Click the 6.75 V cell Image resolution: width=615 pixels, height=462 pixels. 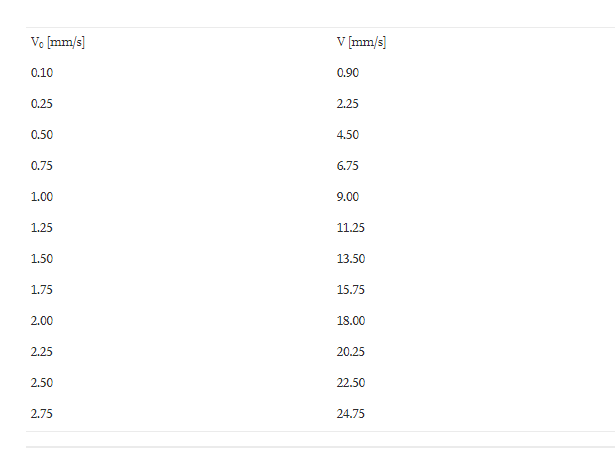pyautogui.click(x=348, y=166)
